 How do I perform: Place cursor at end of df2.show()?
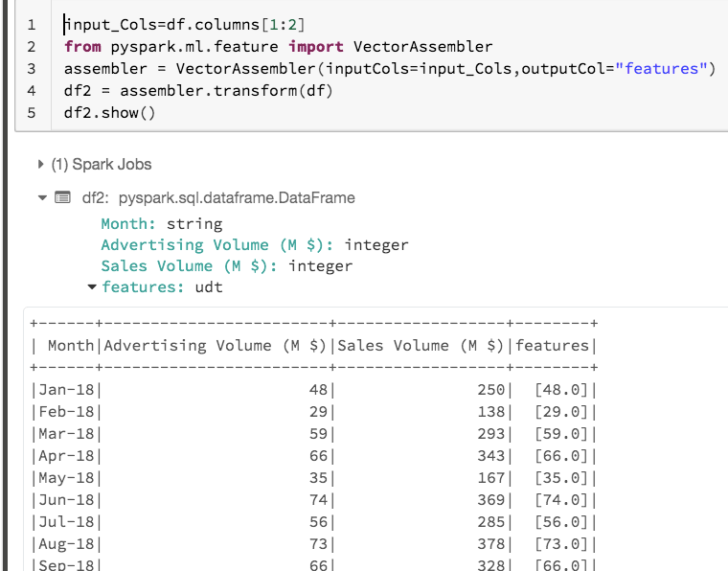155,113
